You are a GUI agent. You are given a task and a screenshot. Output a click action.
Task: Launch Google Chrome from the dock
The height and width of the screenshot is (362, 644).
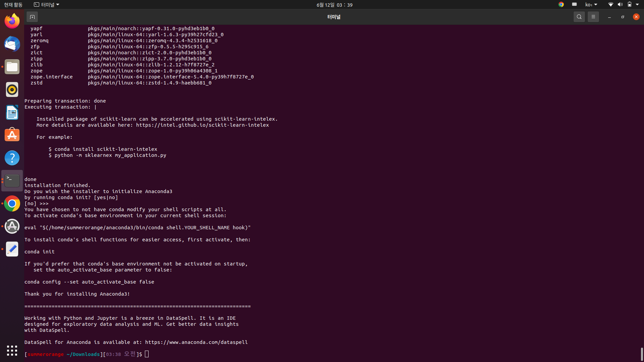point(12,203)
